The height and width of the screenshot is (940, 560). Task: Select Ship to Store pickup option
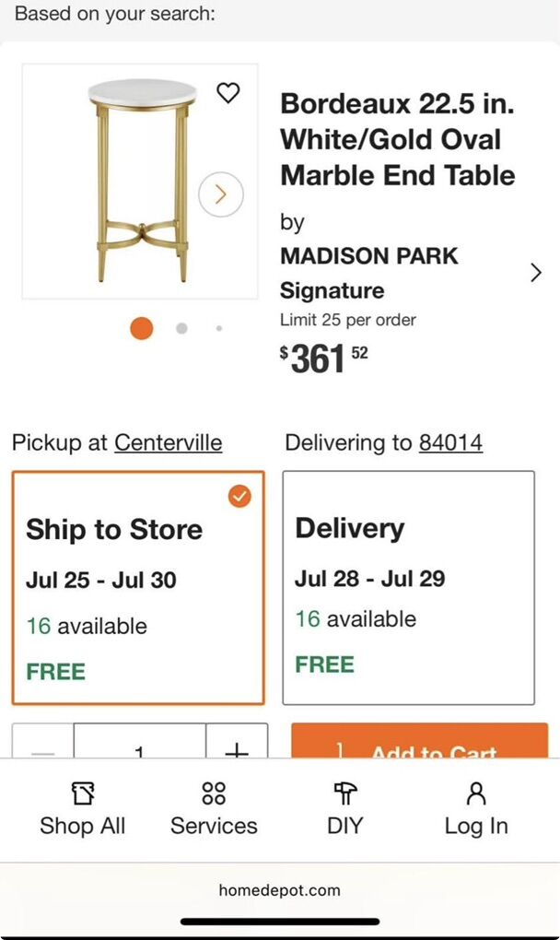click(x=138, y=587)
